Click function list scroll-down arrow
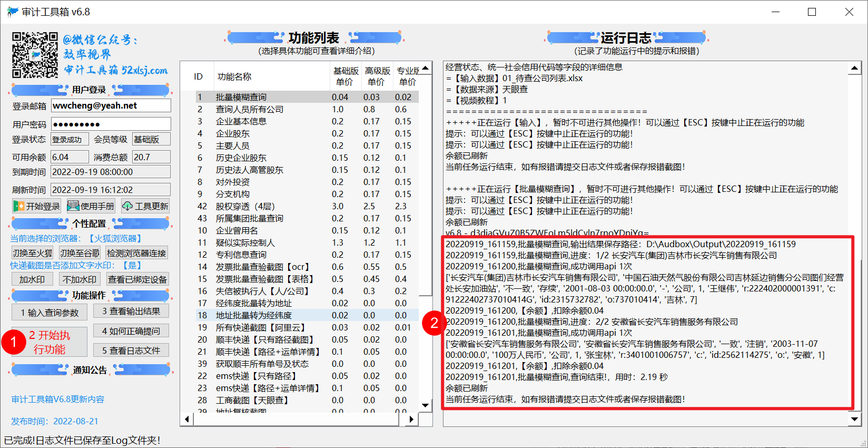This screenshot has width=868, height=448. coord(426,405)
